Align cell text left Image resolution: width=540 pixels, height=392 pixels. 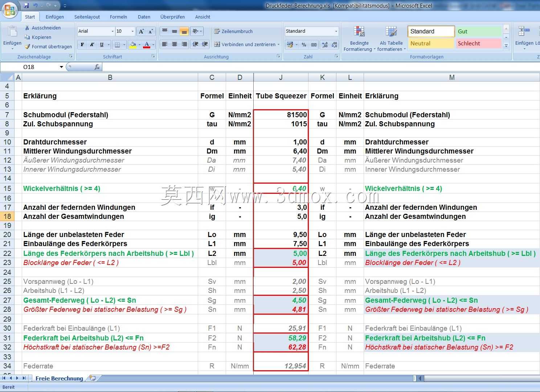pyautogui.click(x=165, y=44)
